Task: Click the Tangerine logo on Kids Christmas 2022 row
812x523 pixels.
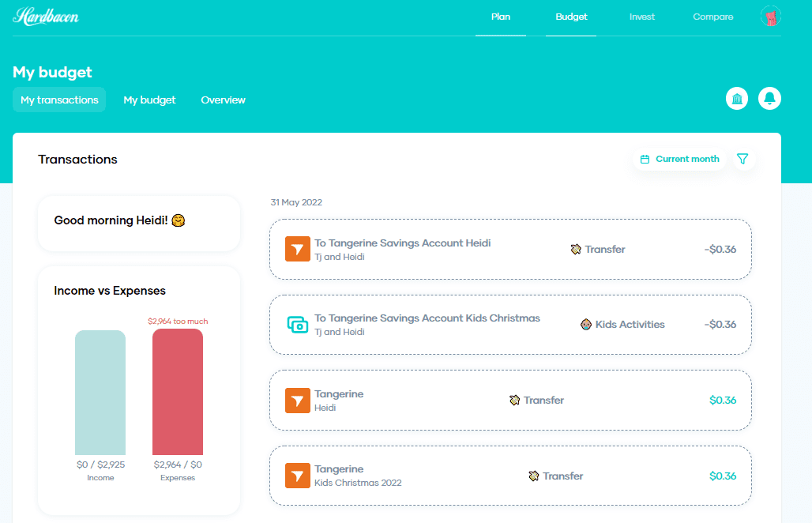Action: (297, 476)
